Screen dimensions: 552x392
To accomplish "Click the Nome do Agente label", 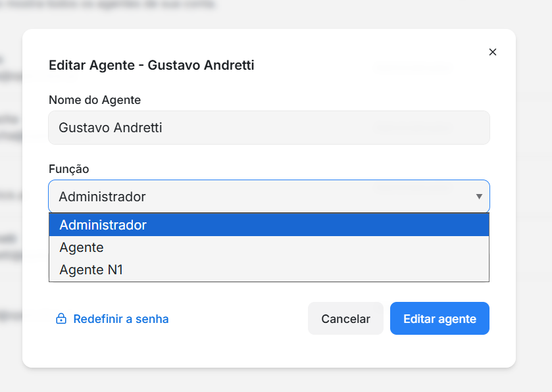I will click(x=95, y=100).
